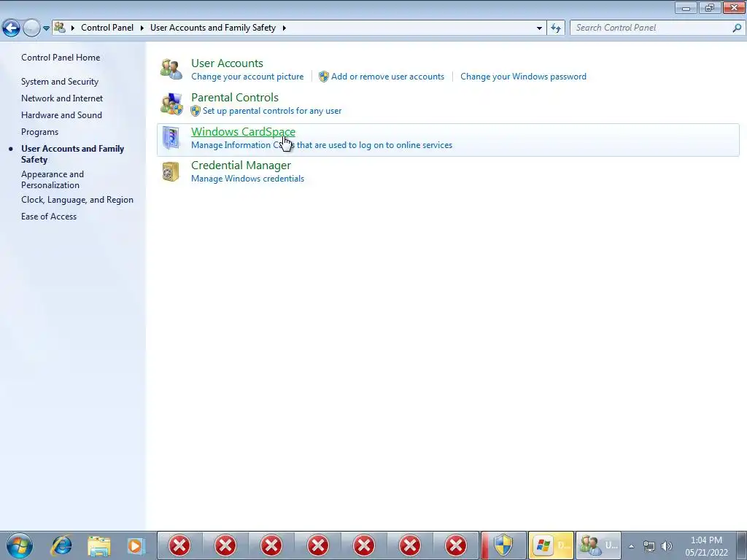Image resolution: width=747 pixels, height=560 pixels.
Task: Click Change your account picture
Action: (247, 76)
